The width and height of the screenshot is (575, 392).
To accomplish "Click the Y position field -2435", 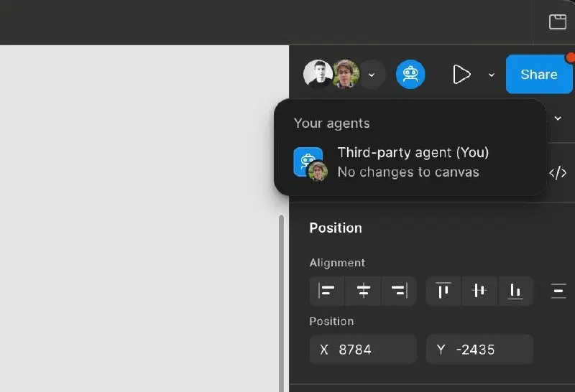I will pos(479,350).
